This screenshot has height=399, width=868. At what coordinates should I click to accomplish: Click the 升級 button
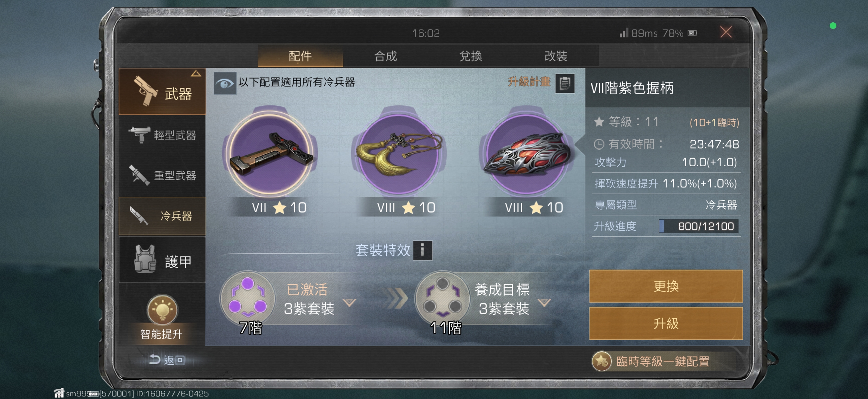click(x=666, y=323)
